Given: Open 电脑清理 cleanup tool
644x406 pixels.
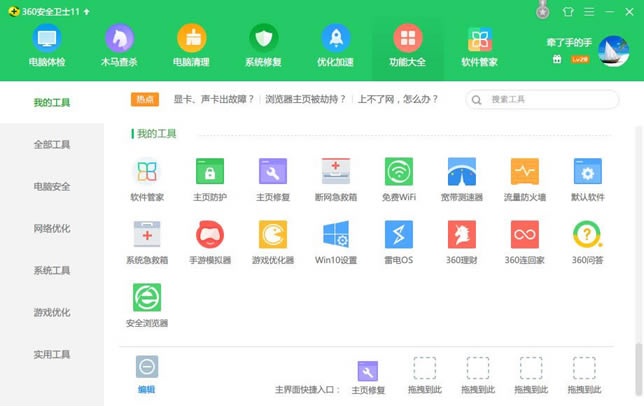Looking at the screenshot, I should coord(191,45).
